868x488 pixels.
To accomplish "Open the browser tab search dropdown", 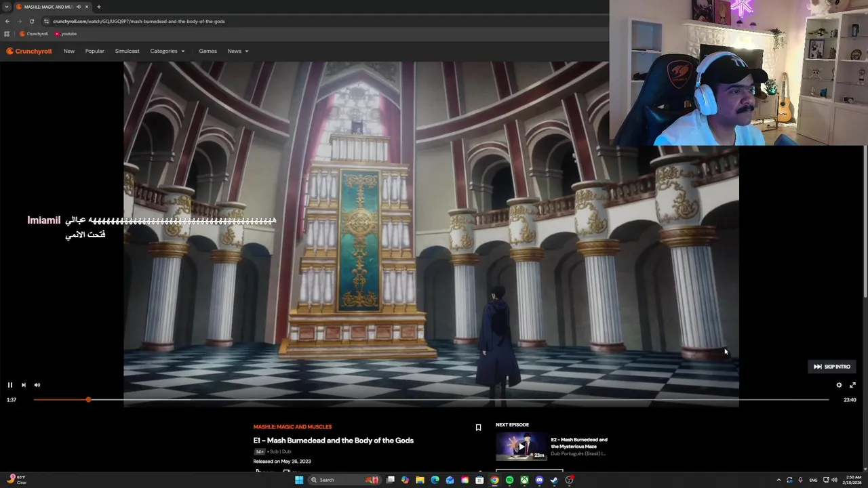I will point(6,7).
